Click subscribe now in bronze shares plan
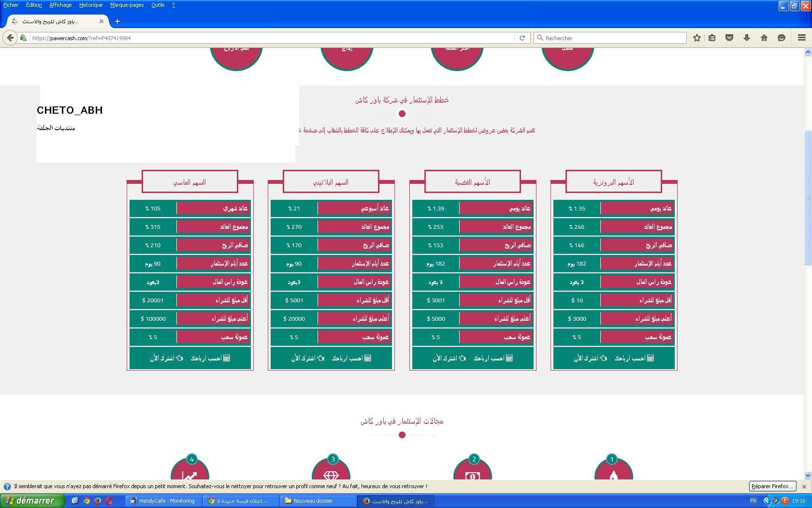The height and width of the screenshot is (508, 812). pyautogui.click(x=590, y=358)
